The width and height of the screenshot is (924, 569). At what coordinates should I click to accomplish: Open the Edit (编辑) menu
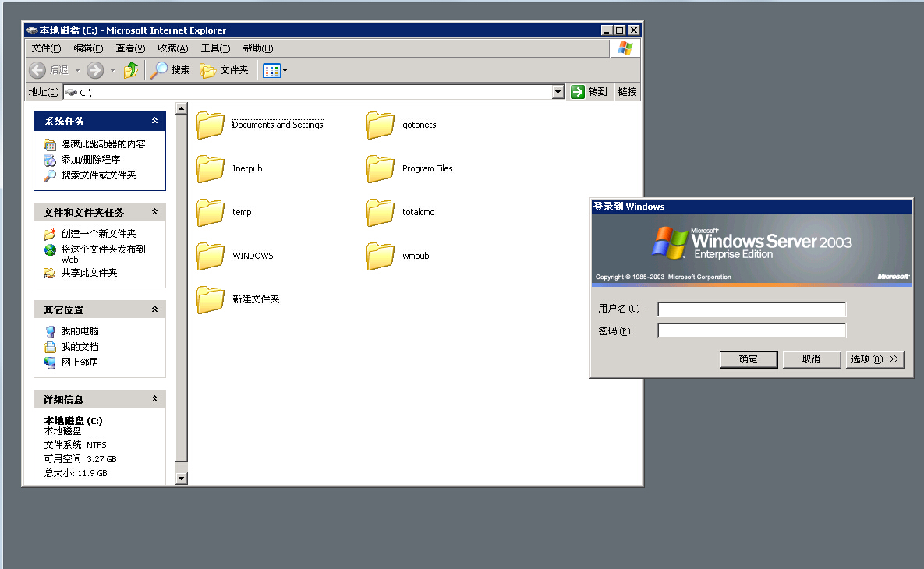click(88, 48)
